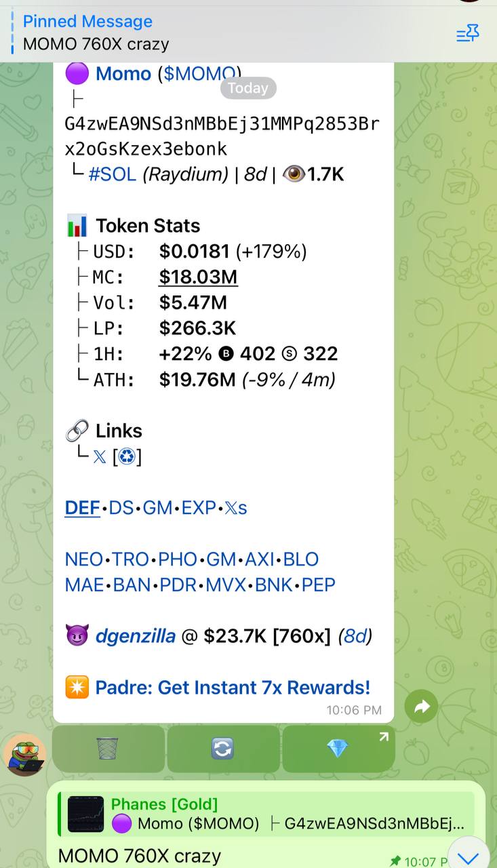This screenshot has width=497, height=868.
Task: Open the DS DexScreener link
Action: [x=121, y=507]
